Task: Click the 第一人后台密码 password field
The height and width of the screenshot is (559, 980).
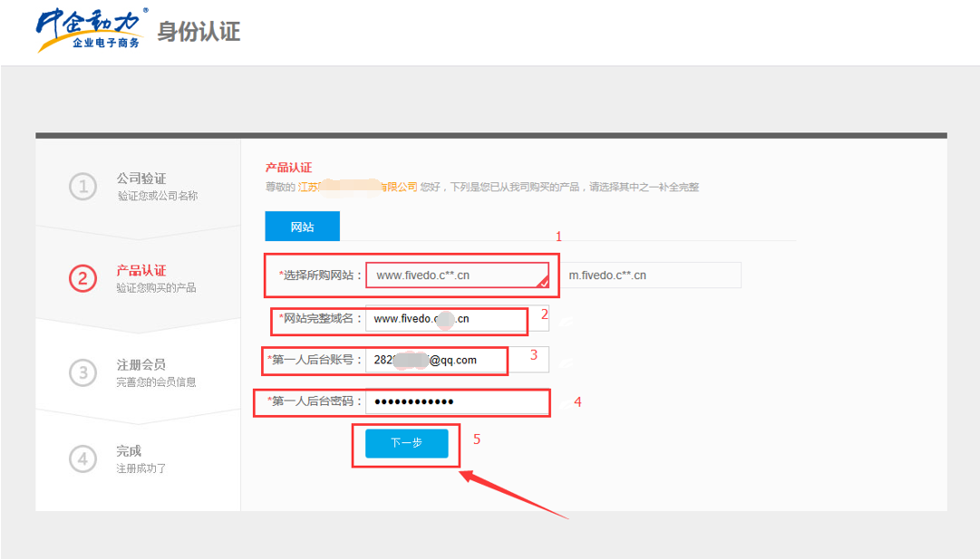Action: 457,401
